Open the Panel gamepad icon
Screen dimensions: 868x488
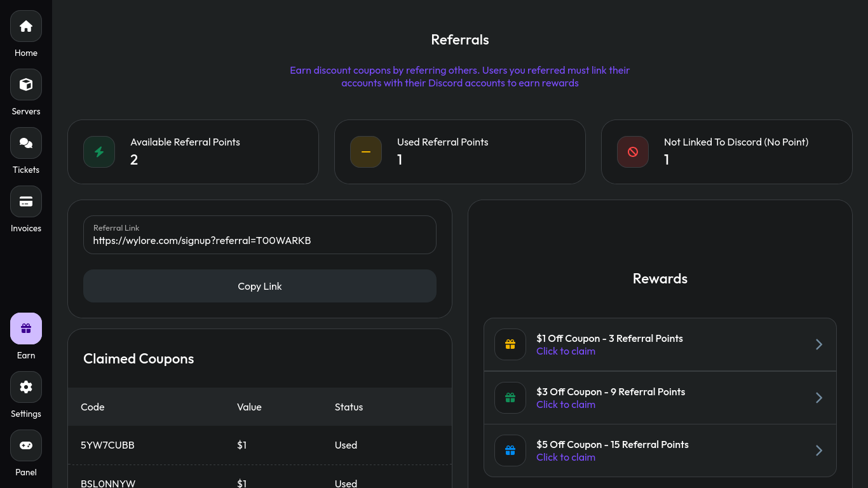[26, 445]
